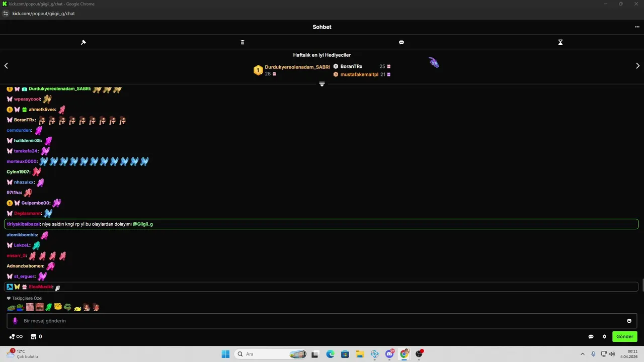The width and height of the screenshot is (644, 362).
Task: Click username atomikbombis in chat
Action: [x=22, y=235]
